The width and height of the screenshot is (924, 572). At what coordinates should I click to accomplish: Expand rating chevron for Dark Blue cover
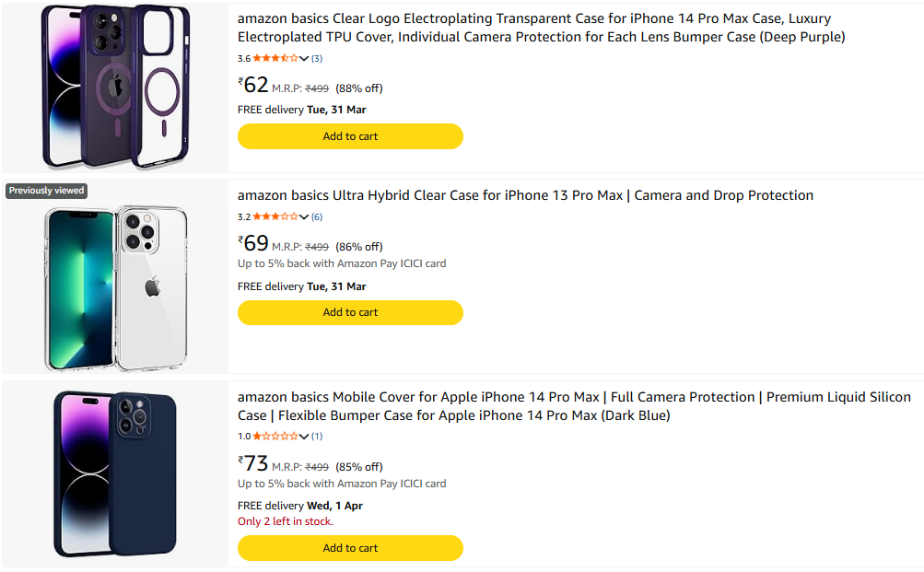click(x=304, y=437)
